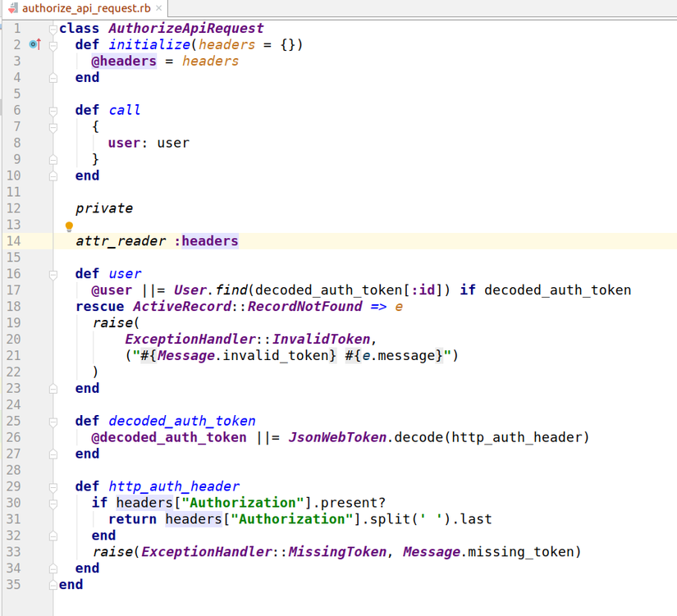Collapse the user method fold marker
Viewport: 677px width, 616px height.
(53, 275)
